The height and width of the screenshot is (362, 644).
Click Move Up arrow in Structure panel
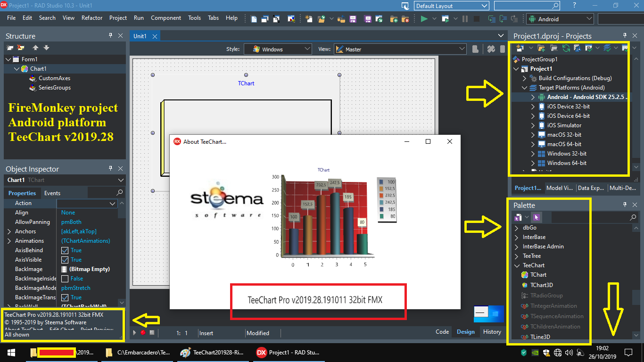pyautogui.click(x=35, y=48)
